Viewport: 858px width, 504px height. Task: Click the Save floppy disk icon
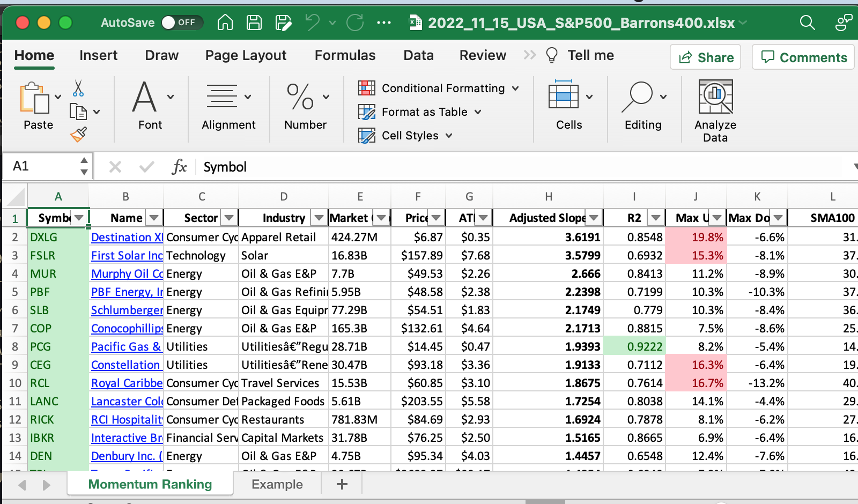click(x=254, y=23)
